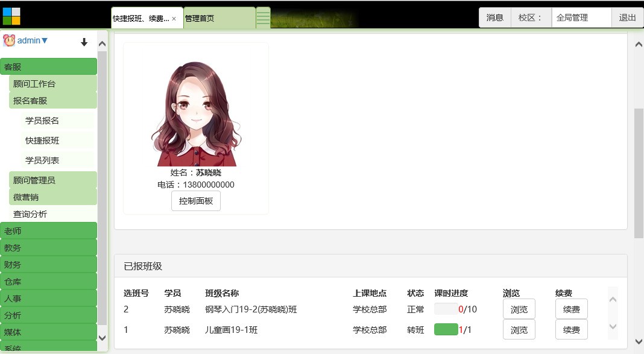Expand 顾问管理员 submenu
The image size is (644, 354).
click(53, 180)
